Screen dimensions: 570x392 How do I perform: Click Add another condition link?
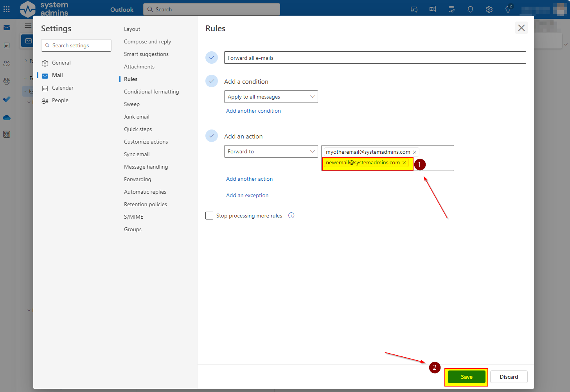coord(253,111)
